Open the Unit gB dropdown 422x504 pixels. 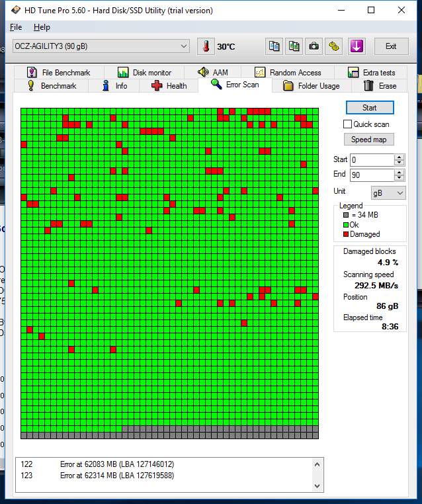tap(388, 193)
